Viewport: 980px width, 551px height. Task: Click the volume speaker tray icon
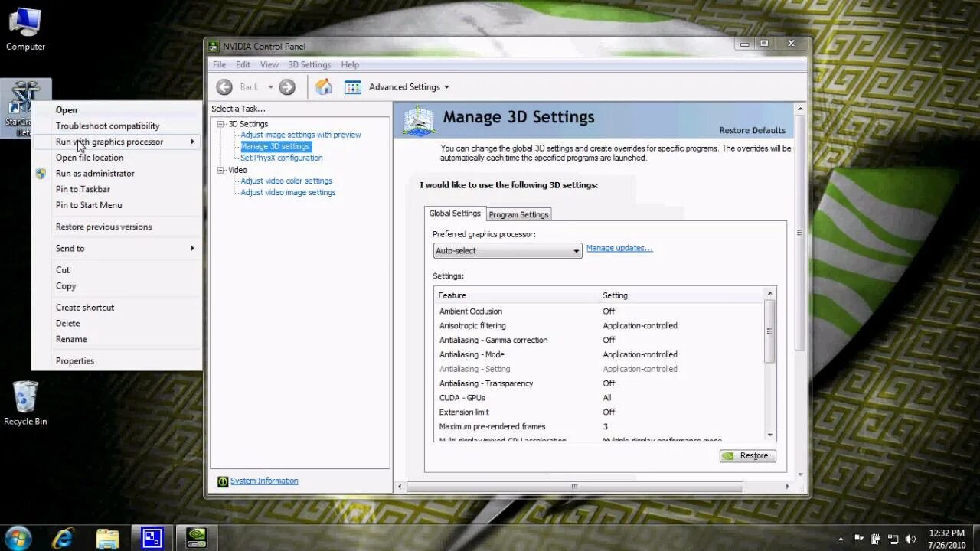910,539
